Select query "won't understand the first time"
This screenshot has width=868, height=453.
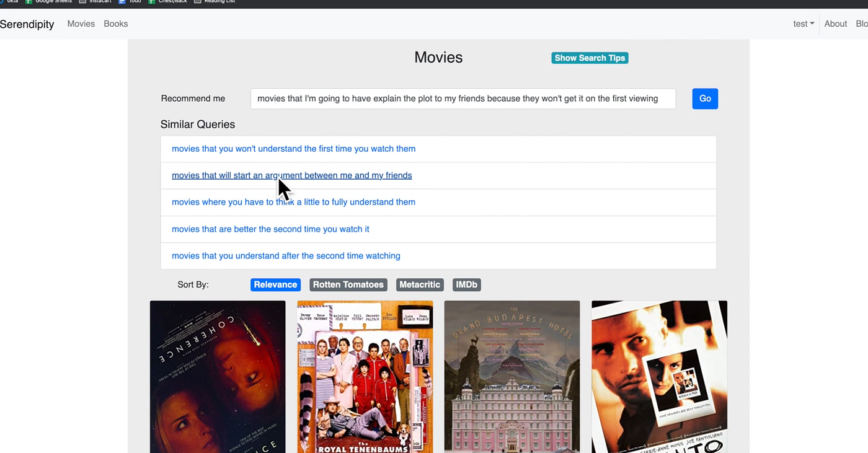pyautogui.click(x=293, y=149)
